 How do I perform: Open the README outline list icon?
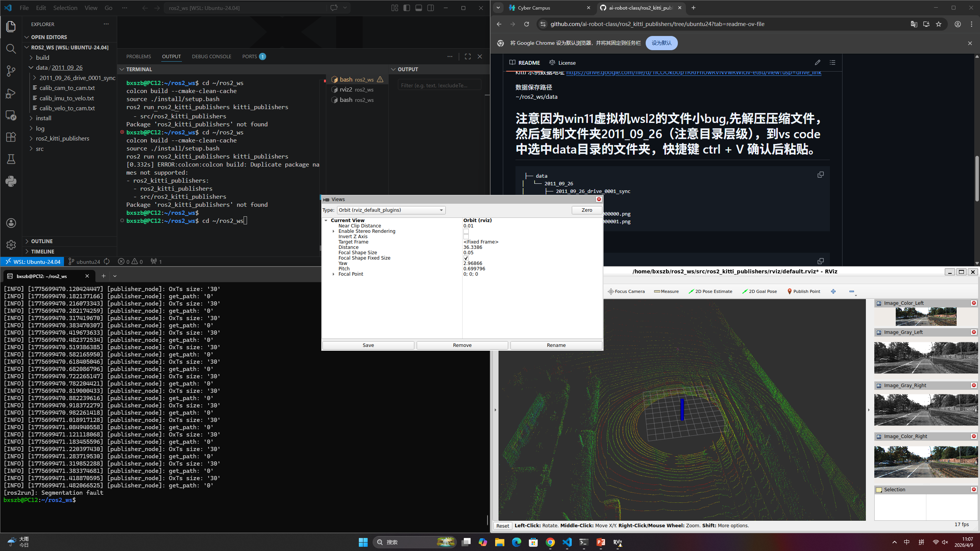coord(833,62)
